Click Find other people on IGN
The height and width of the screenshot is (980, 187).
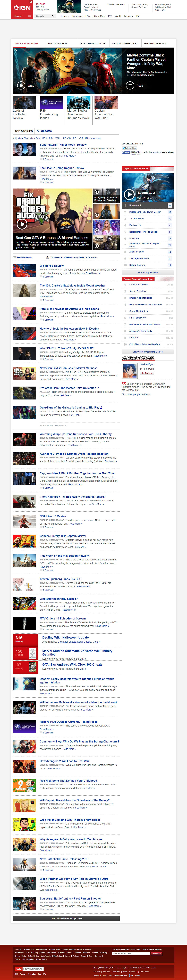(136, 394)
